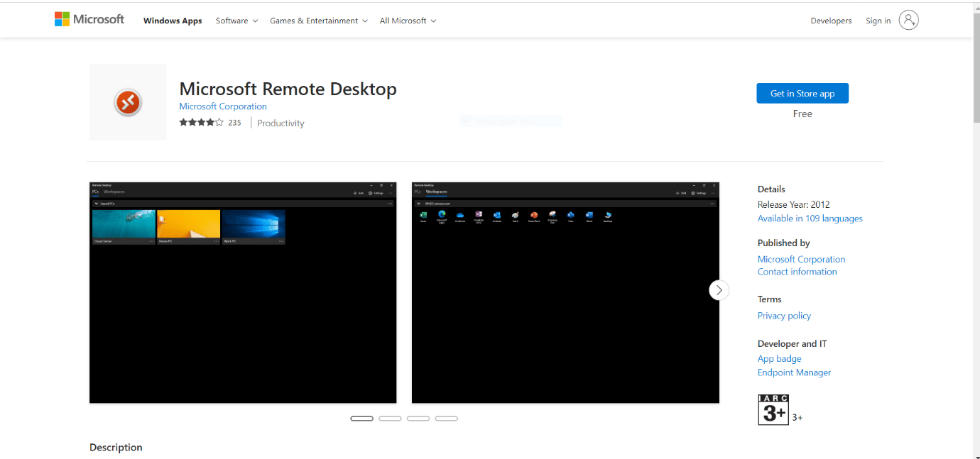Select the second carousel page indicator
980x459 pixels.
[x=390, y=419]
